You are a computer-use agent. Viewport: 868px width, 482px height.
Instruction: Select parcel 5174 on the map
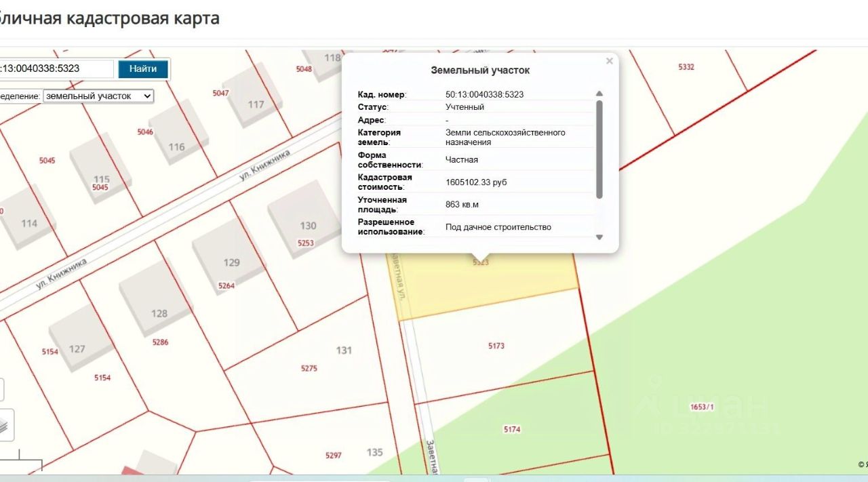tap(513, 430)
